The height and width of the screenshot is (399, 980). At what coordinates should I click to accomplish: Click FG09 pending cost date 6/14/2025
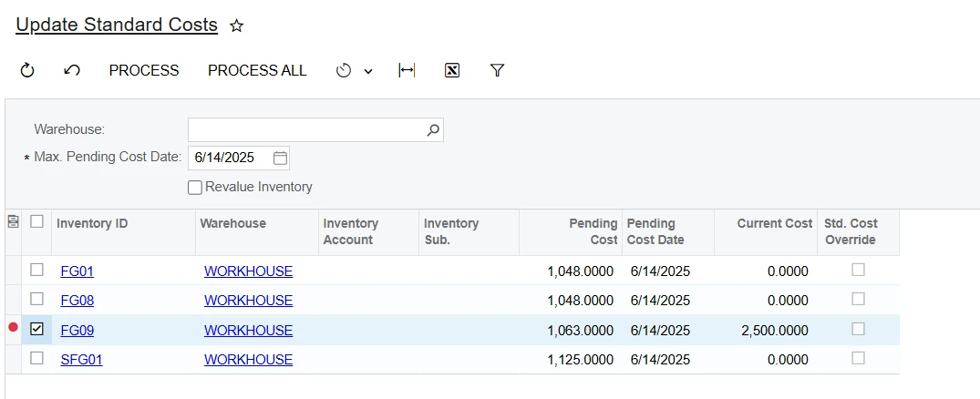tap(668, 331)
